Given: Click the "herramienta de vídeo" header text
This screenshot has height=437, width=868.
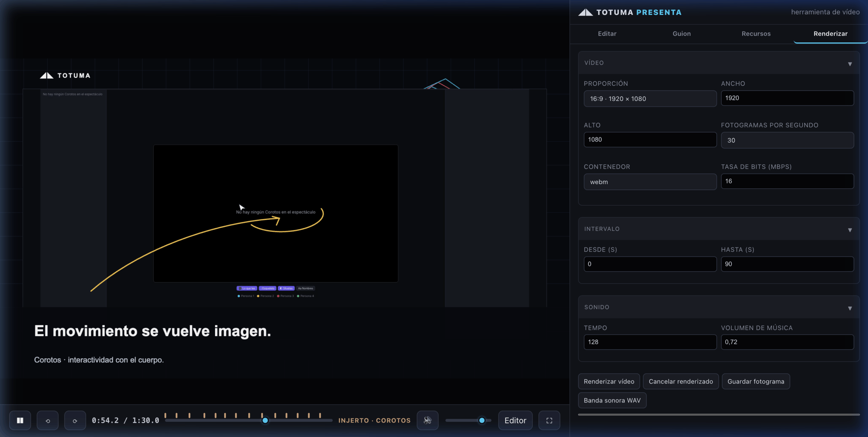Looking at the screenshot, I should pyautogui.click(x=825, y=12).
